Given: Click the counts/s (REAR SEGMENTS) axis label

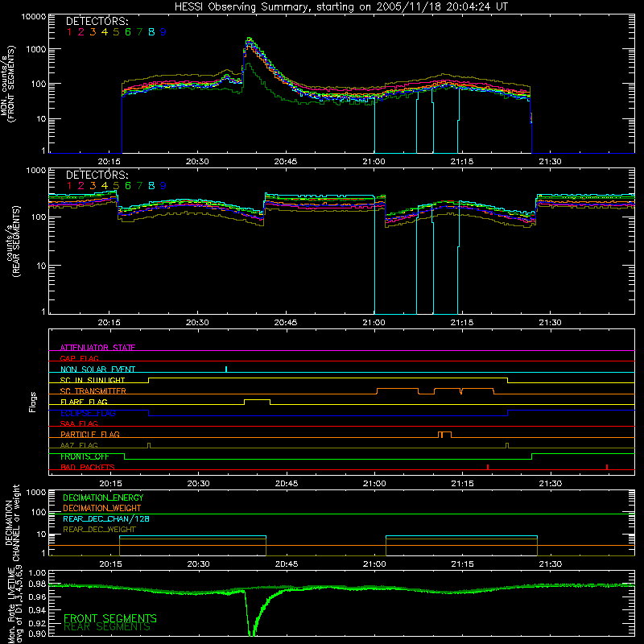Looking at the screenshot, I should pos(13,242).
